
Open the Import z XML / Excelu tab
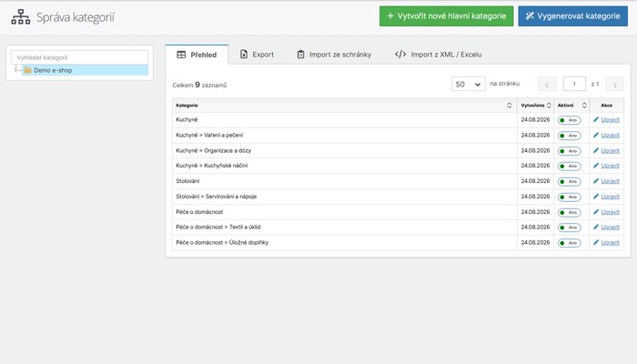tap(439, 55)
